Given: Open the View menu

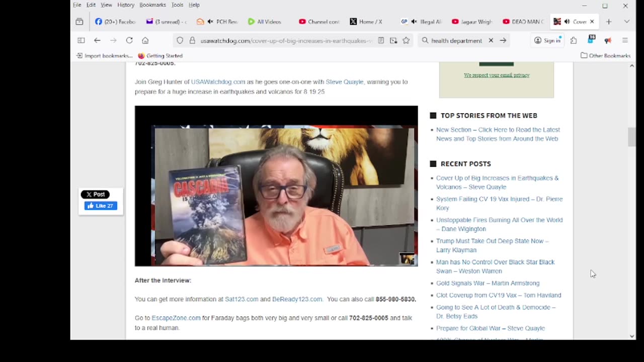Looking at the screenshot, I should click(x=106, y=5).
